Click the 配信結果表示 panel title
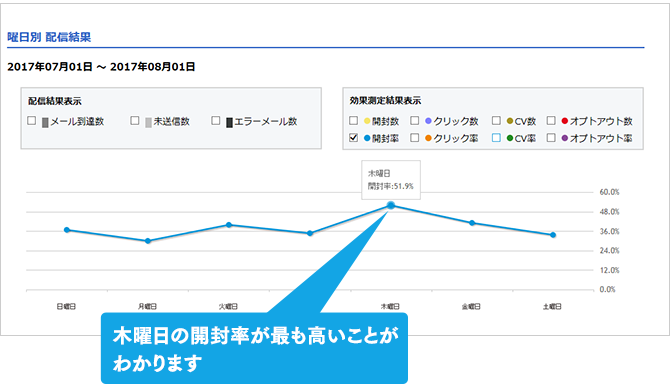 [55, 101]
